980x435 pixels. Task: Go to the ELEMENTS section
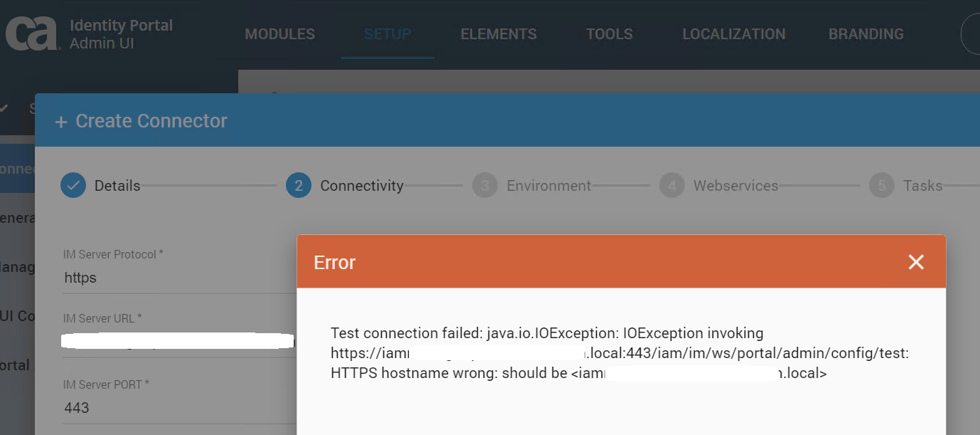pos(499,34)
